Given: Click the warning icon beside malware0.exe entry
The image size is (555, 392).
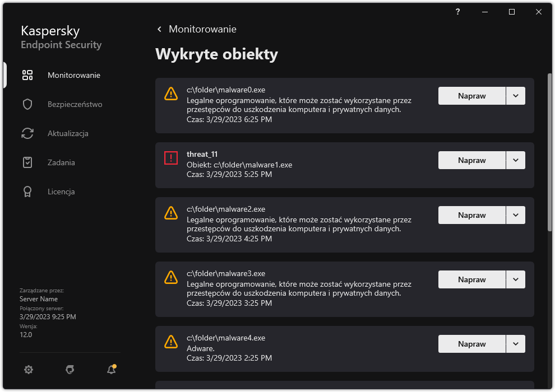Looking at the screenshot, I should [171, 94].
